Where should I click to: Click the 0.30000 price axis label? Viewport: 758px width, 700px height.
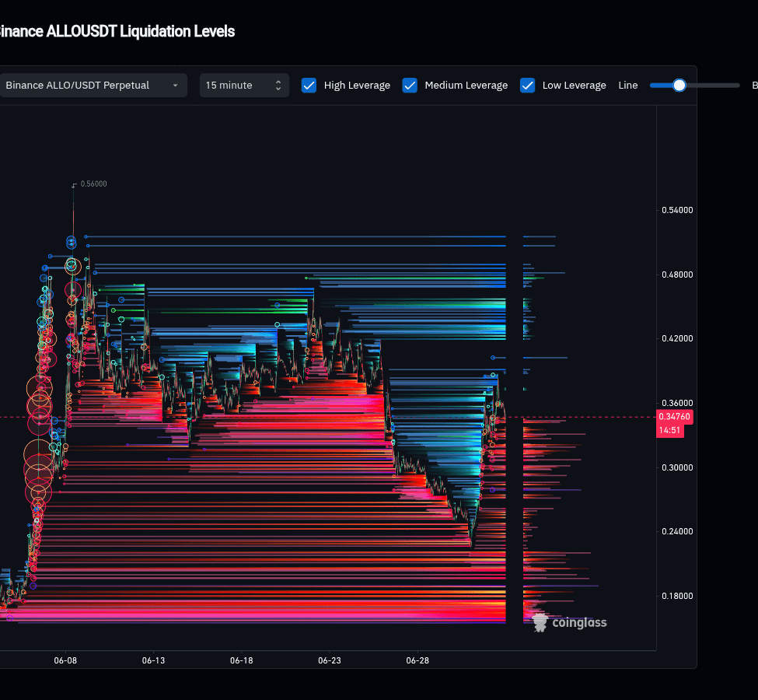[x=677, y=467]
